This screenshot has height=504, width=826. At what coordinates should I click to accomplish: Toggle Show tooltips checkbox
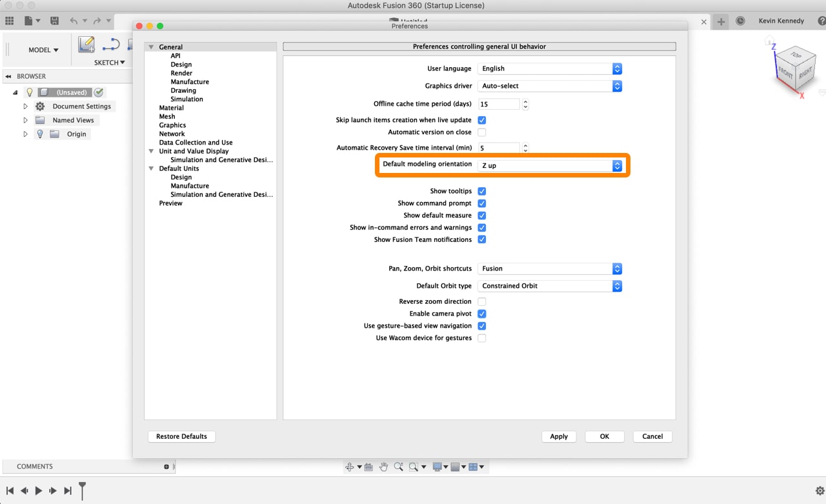(x=481, y=191)
